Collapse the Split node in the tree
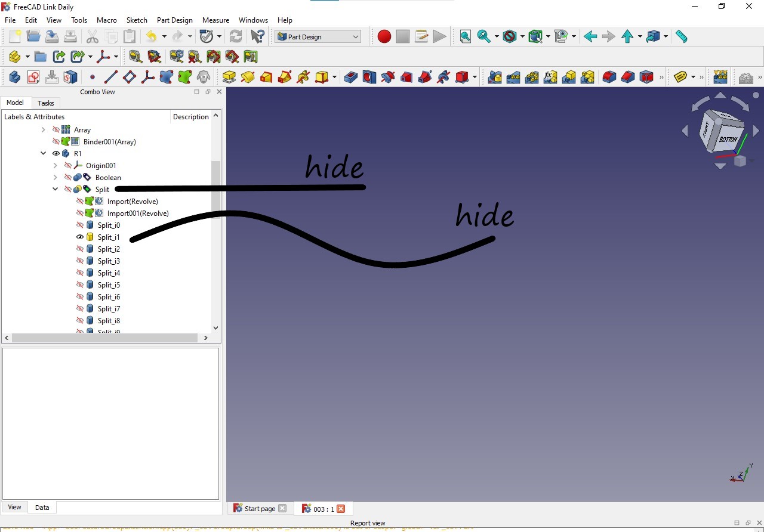This screenshot has height=532, width=764. [55, 189]
